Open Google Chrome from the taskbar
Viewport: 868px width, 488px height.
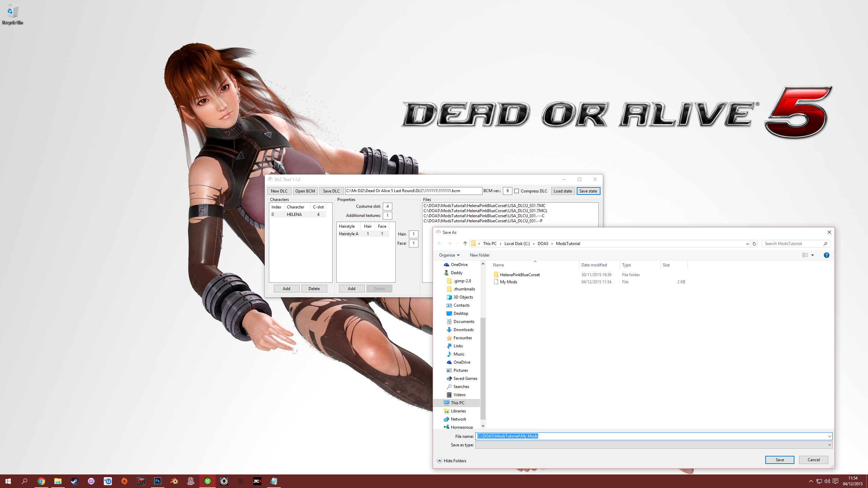41,481
